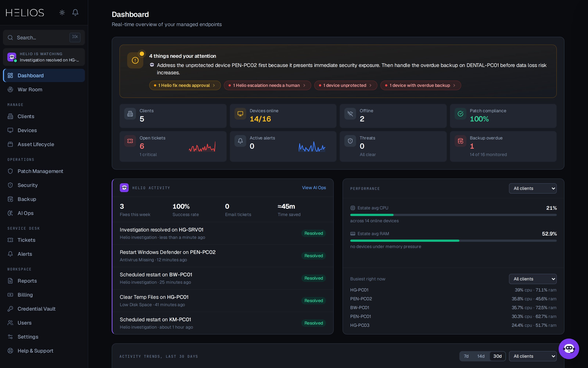Click the Open tickets ticket icon
588x368 pixels.
130,141
